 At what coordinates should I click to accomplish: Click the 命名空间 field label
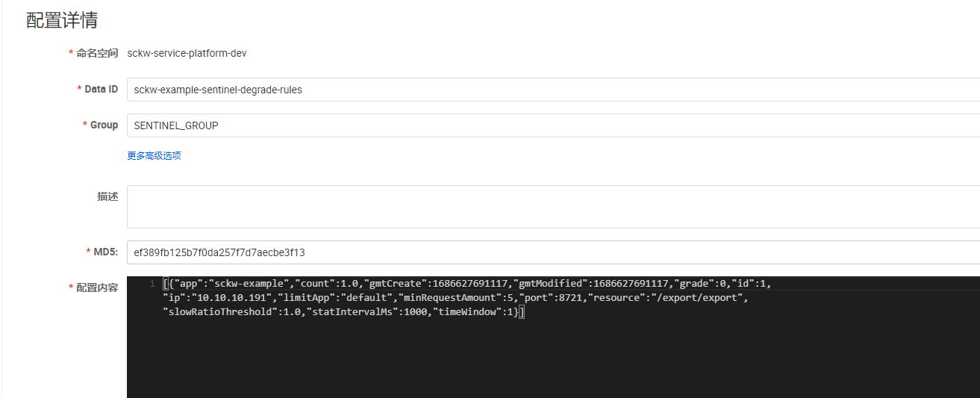coord(97,53)
